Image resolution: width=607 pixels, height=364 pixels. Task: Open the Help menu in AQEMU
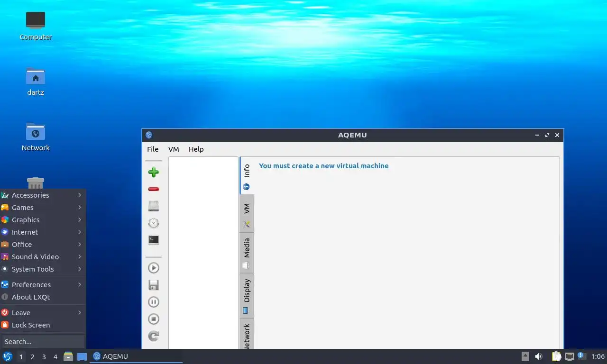[x=196, y=149]
